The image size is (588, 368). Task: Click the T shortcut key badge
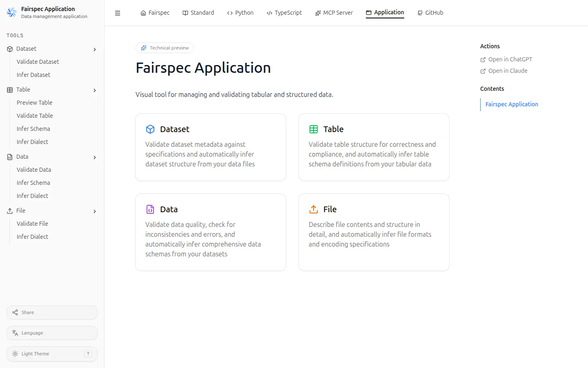(x=88, y=354)
